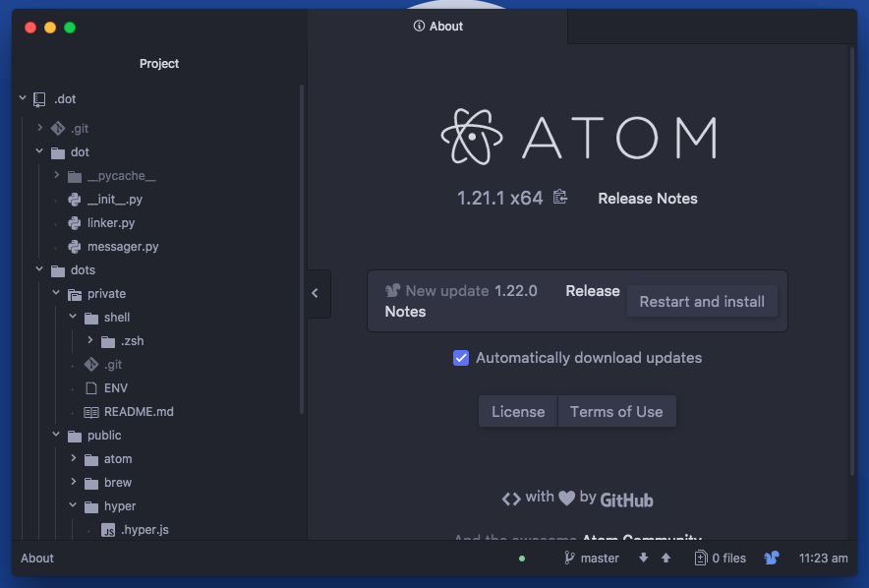The height and width of the screenshot is (588, 869).
Task: Click the .hyper.js JavaScript file icon
Action: (106, 529)
